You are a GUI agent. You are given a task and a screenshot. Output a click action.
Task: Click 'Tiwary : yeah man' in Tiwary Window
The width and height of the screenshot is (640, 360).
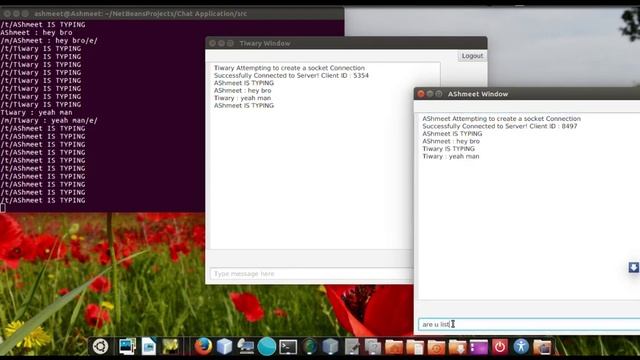[242, 98]
